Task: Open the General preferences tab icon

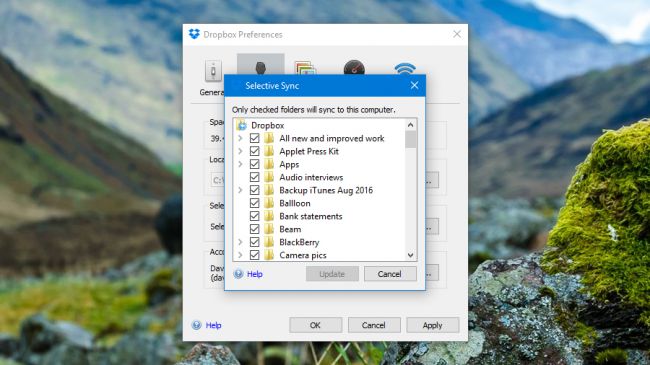Action: (x=213, y=71)
